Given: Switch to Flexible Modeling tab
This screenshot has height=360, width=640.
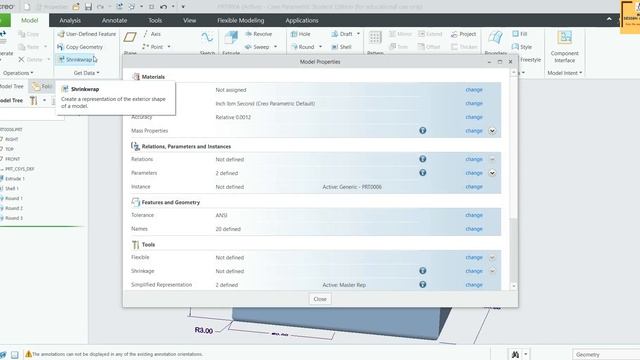Looking at the screenshot, I should point(240,20).
